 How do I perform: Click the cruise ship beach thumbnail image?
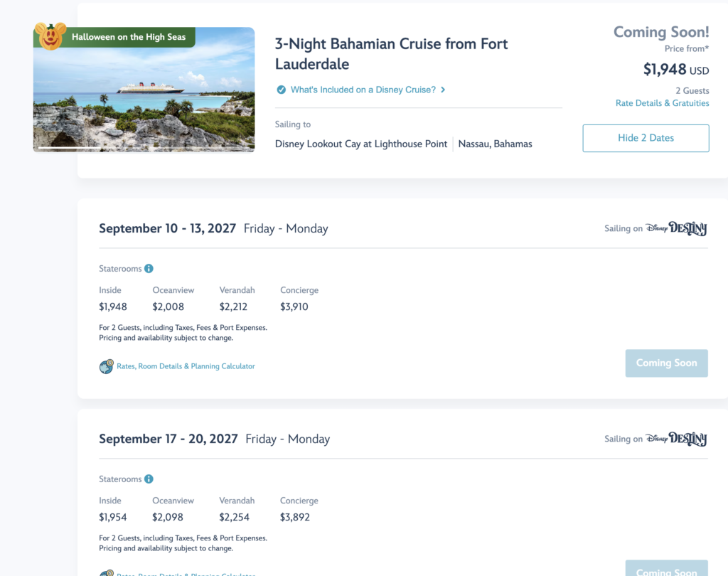click(144, 90)
